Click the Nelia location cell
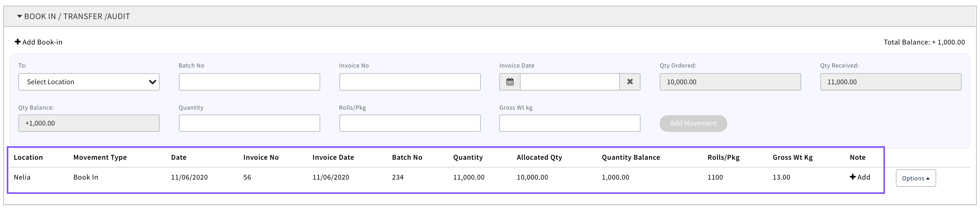Screen dimensions: 980x209 pyautogui.click(x=22, y=177)
